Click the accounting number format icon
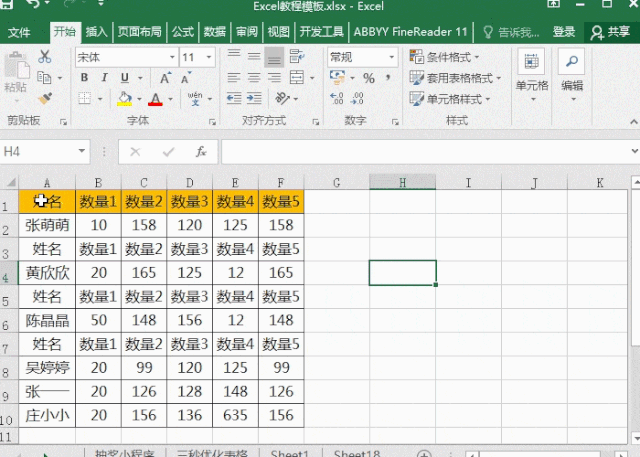The image size is (640, 457). point(338,77)
